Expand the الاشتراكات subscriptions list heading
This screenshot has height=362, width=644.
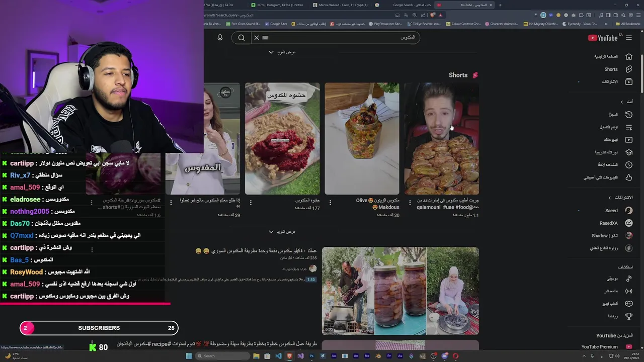(x=620, y=198)
